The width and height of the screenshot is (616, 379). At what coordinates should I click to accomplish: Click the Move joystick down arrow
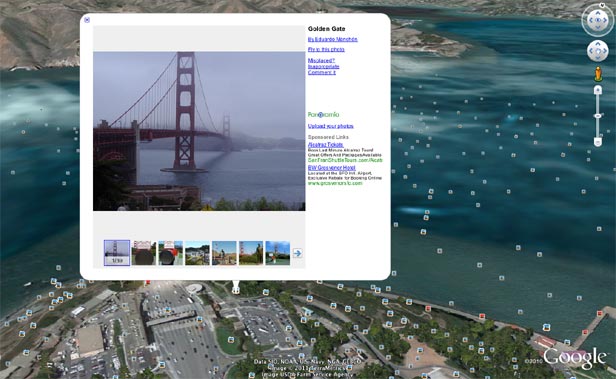(598, 58)
